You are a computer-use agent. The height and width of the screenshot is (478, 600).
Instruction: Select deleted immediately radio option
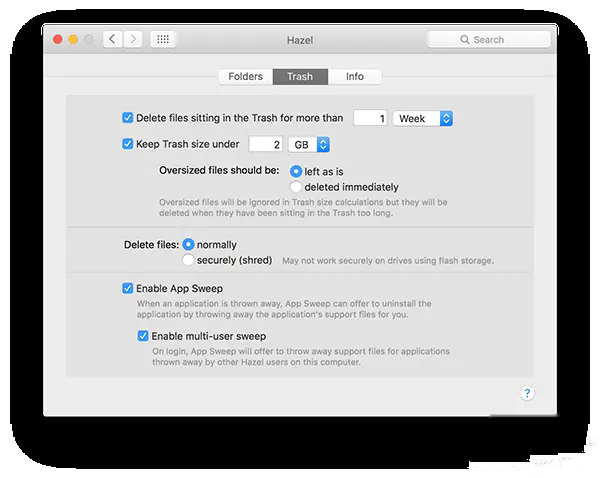(296, 187)
